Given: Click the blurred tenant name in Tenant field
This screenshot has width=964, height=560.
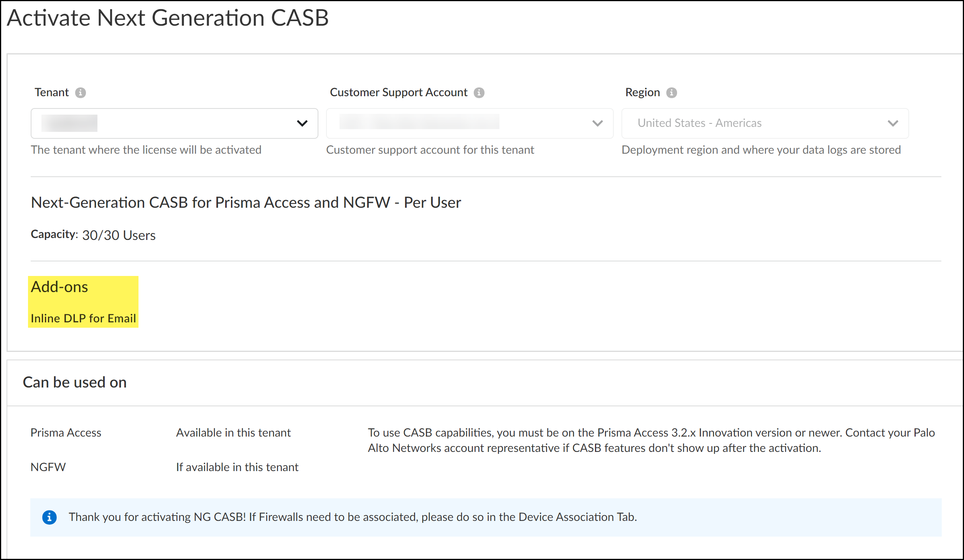Looking at the screenshot, I should (69, 123).
